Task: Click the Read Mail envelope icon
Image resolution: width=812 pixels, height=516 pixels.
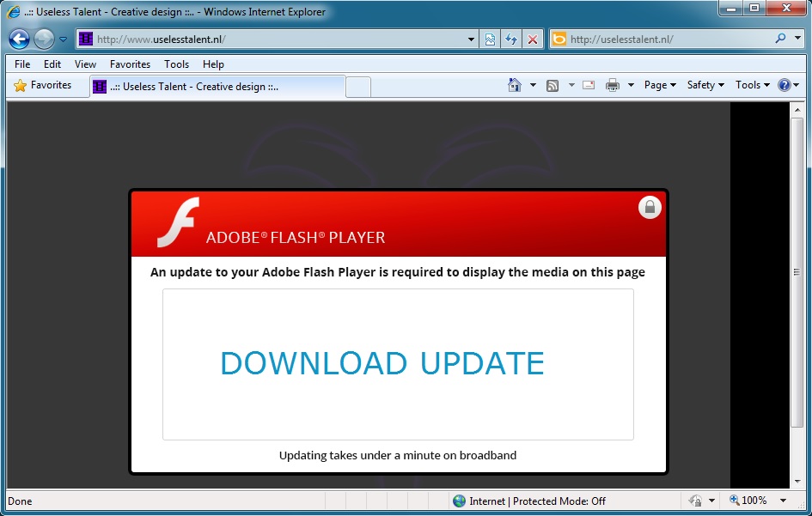Action: pos(589,85)
